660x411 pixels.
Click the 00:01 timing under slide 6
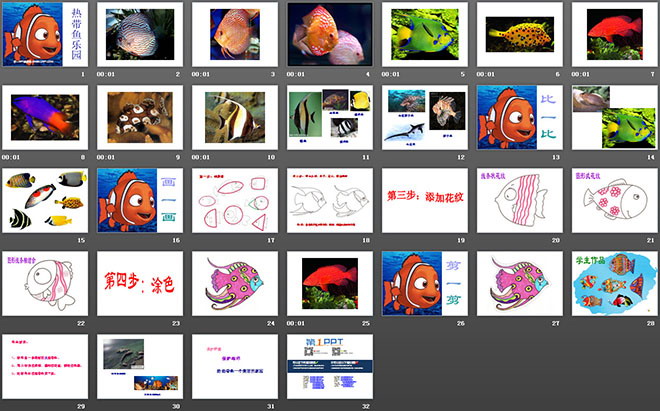click(x=486, y=74)
